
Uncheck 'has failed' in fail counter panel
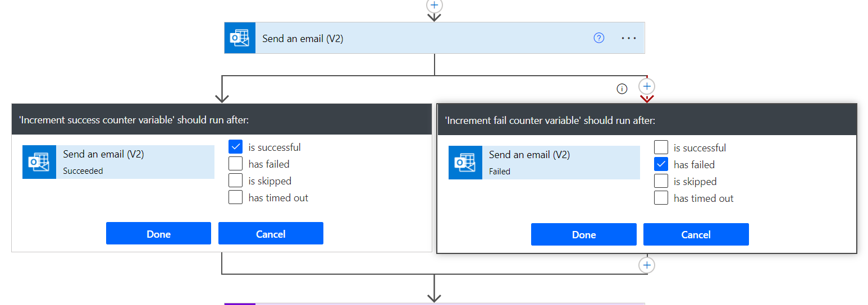point(661,164)
